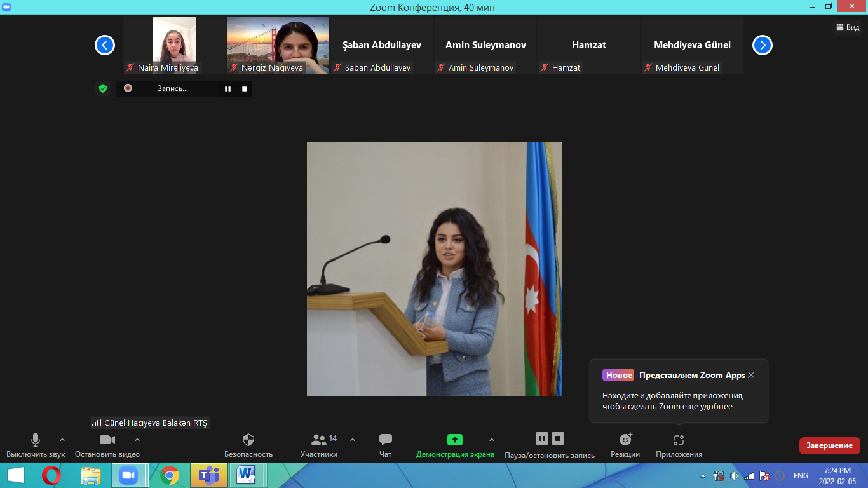Open the Реакции reactions menu
Screen dimensions: 868x488
tap(625, 440)
